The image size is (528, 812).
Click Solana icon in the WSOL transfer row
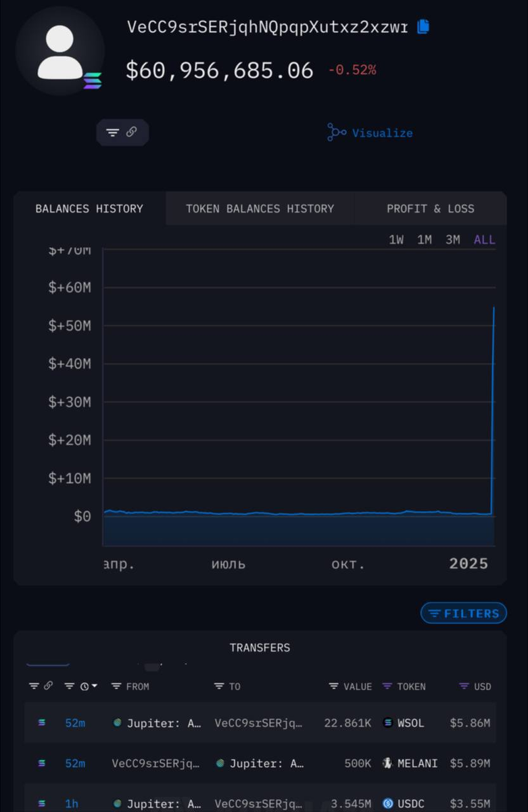click(x=42, y=723)
